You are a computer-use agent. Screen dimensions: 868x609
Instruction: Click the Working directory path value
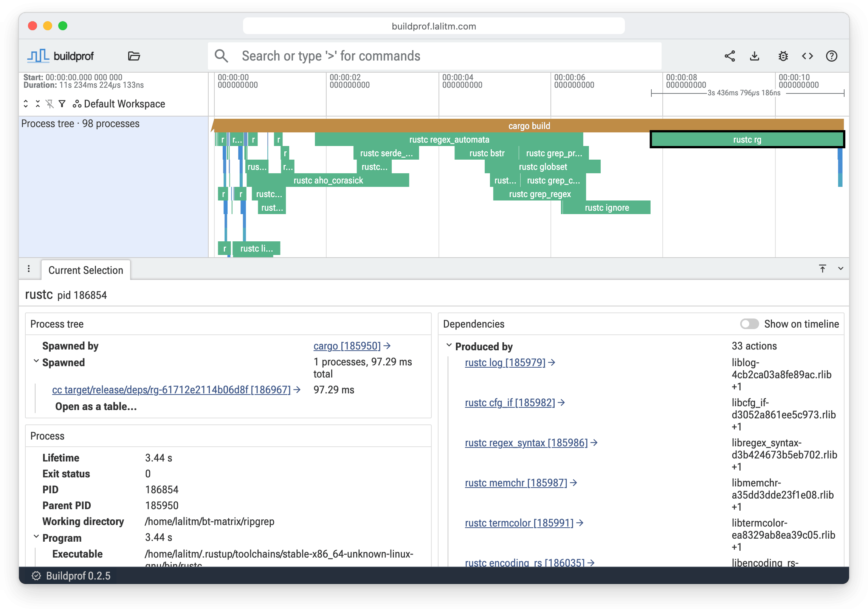click(209, 521)
